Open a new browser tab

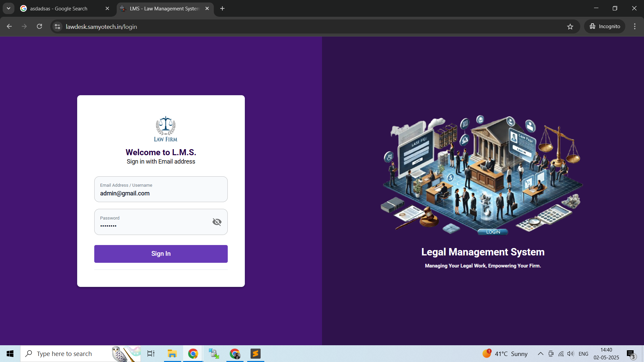222,8
